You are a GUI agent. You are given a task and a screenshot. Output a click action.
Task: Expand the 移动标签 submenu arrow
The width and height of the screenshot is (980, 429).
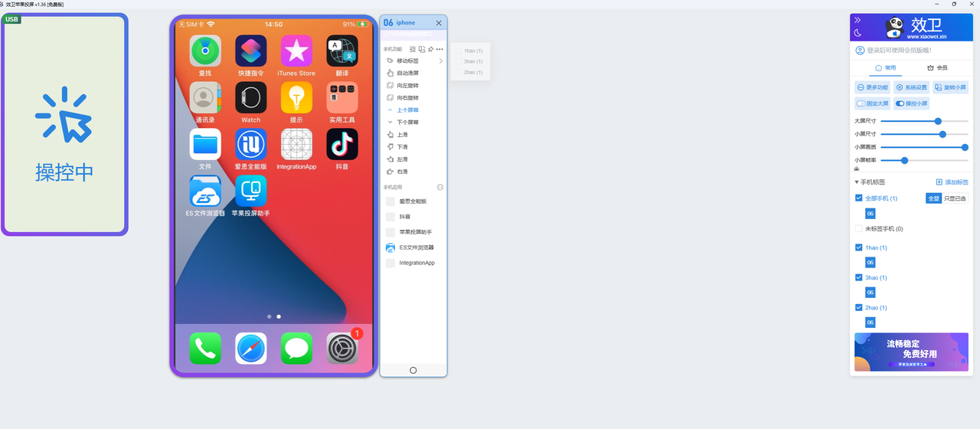tap(441, 61)
